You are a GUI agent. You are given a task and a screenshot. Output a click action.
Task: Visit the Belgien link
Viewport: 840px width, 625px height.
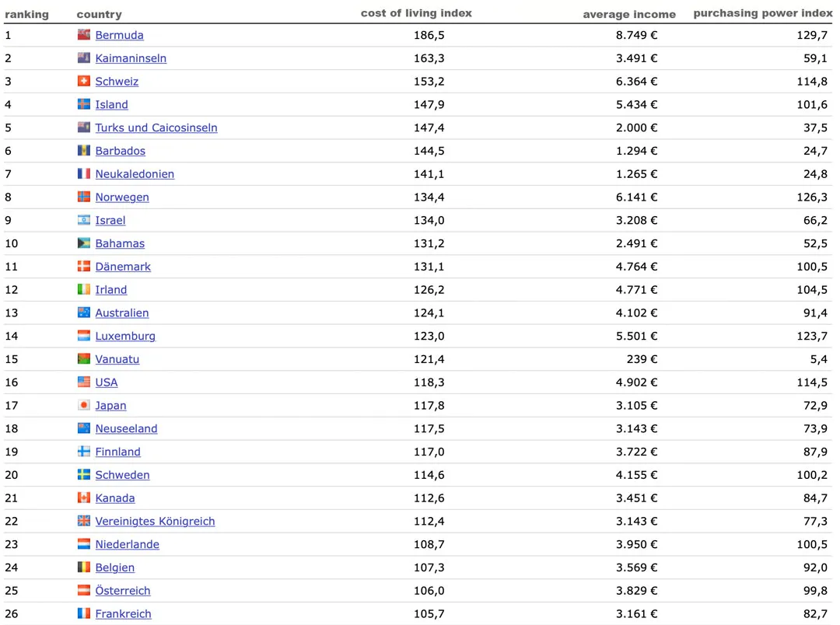pyautogui.click(x=114, y=567)
